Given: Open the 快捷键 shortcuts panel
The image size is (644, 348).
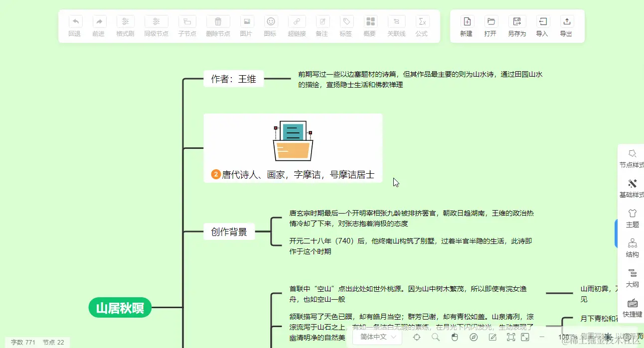Looking at the screenshot, I should click(632, 308).
